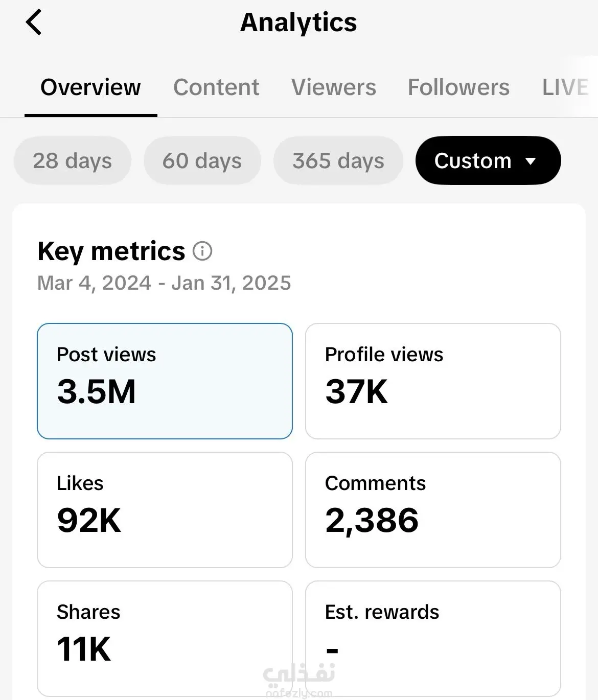Click the Mar 4, 2024 date range text
Image resolution: width=598 pixels, height=700 pixels.
164,283
